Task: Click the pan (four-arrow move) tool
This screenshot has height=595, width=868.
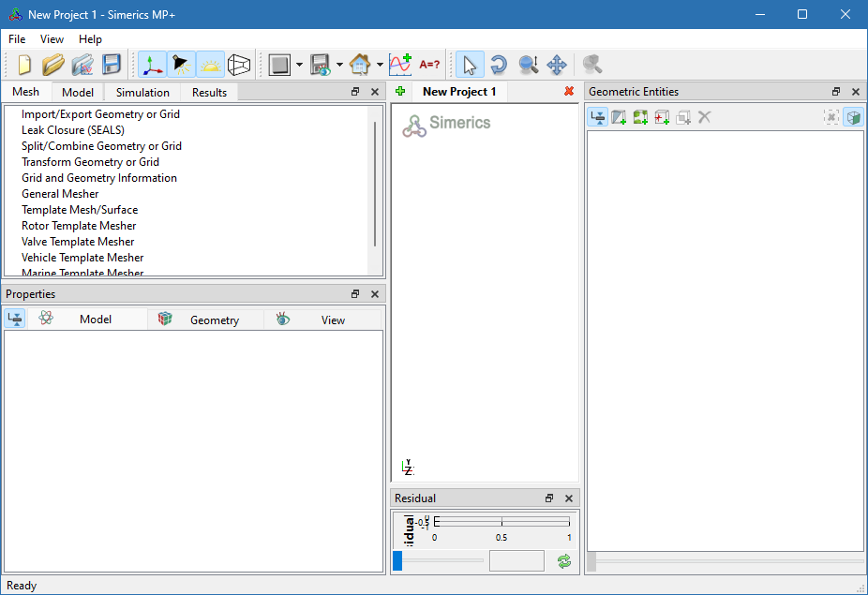Action: click(x=557, y=65)
